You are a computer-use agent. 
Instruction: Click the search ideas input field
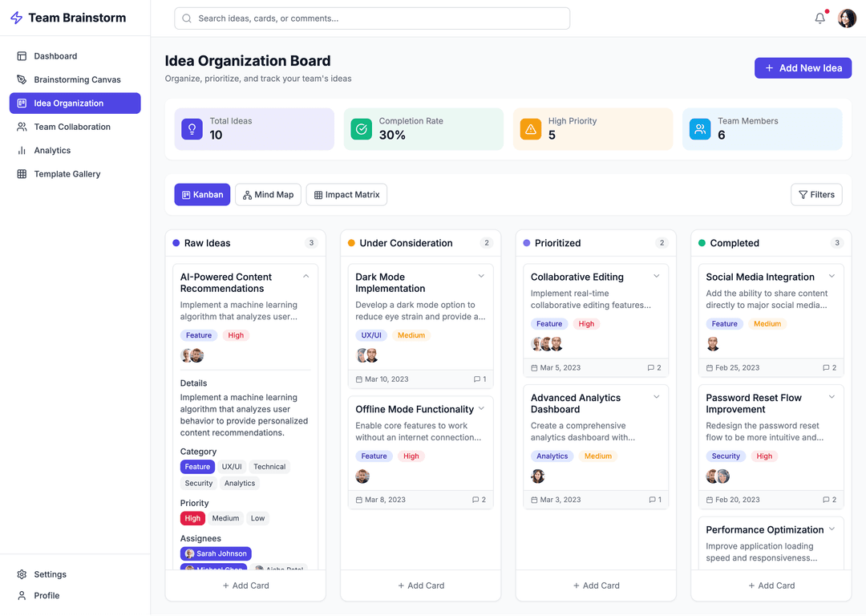[x=372, y=18]
